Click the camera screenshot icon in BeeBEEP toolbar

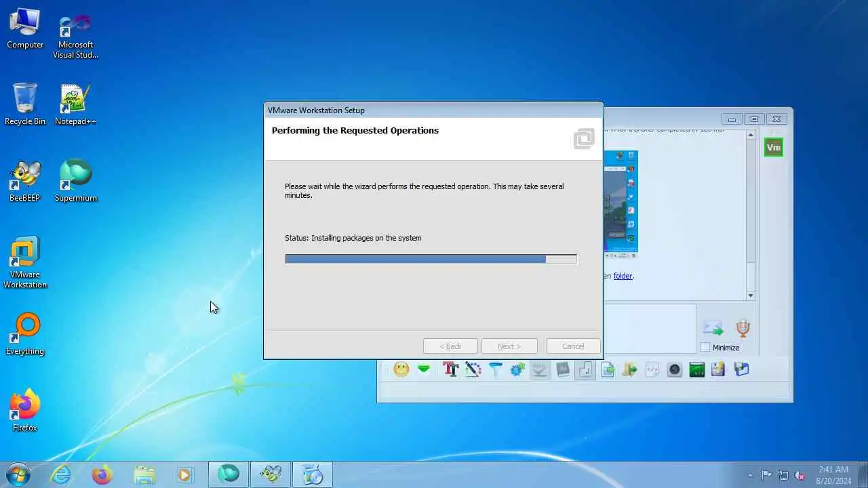[x=675, y=369]
